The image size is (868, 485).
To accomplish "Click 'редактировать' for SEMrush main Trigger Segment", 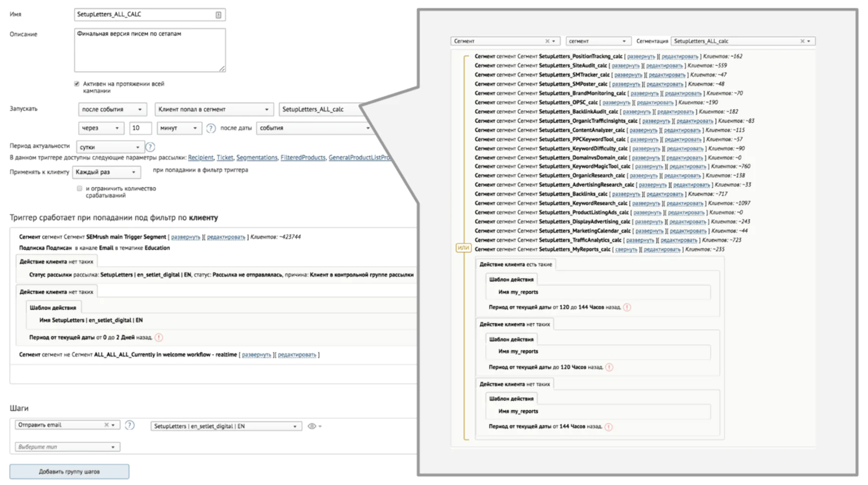I will tap(226, 237).
